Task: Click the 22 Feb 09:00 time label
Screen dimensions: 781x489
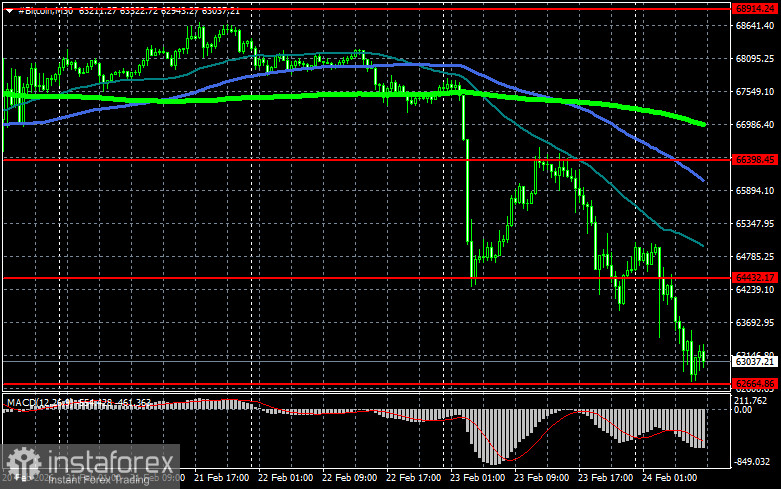Action: 349,478
